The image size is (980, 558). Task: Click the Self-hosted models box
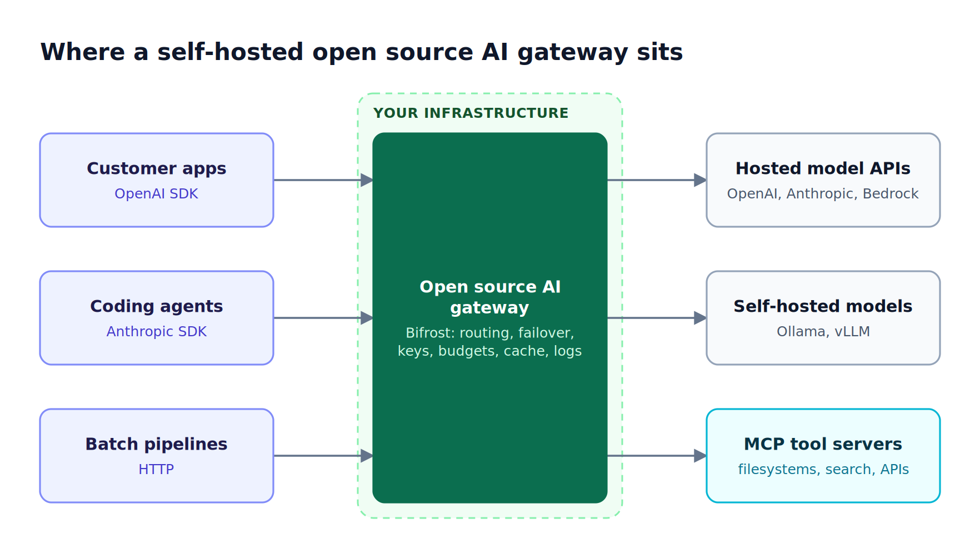click(x=823, y=318)
